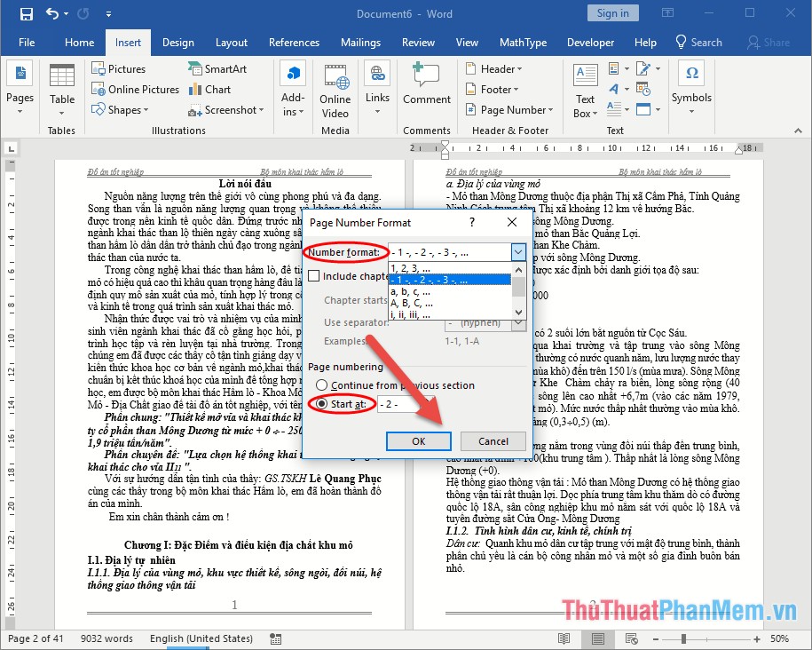Open the Page Number dropdown

coord(508,109)
